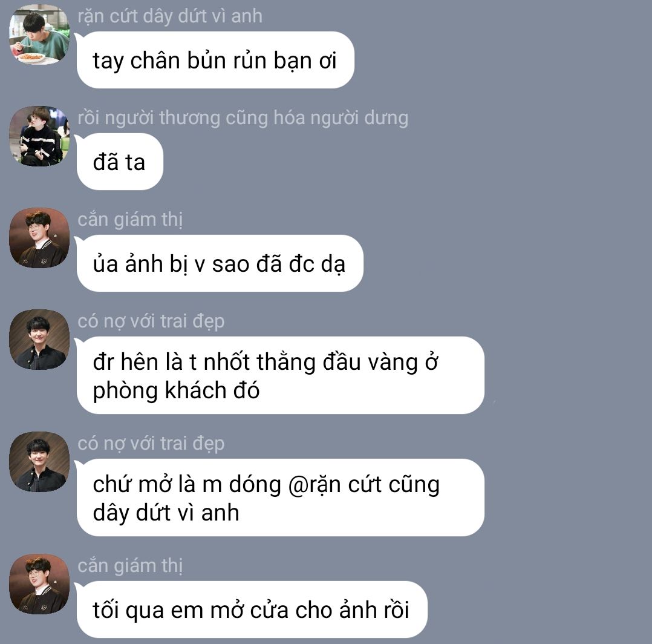The image size is (652, 644).
Task: Open avatar of user eating in green sweater
Action: 39,34
